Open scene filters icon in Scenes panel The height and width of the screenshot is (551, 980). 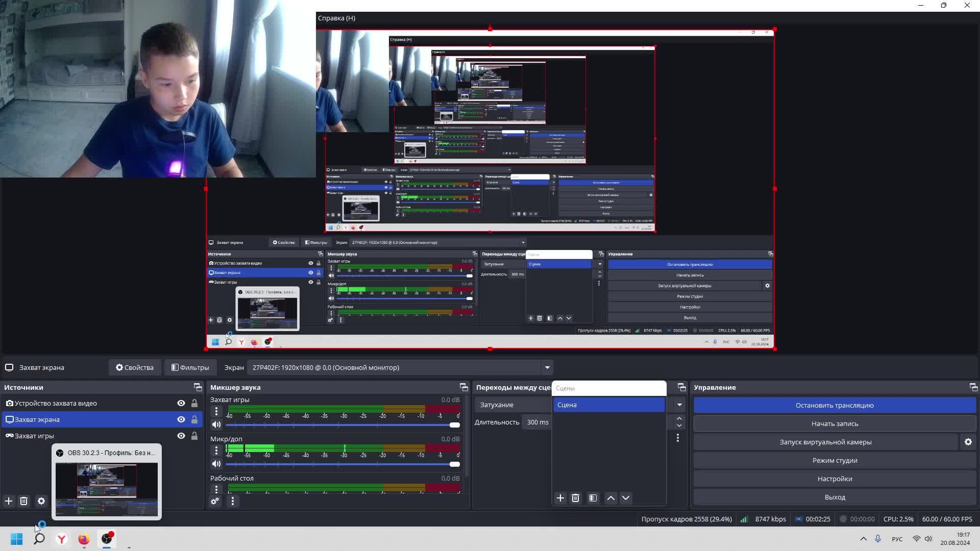click(x=593, y=498)
